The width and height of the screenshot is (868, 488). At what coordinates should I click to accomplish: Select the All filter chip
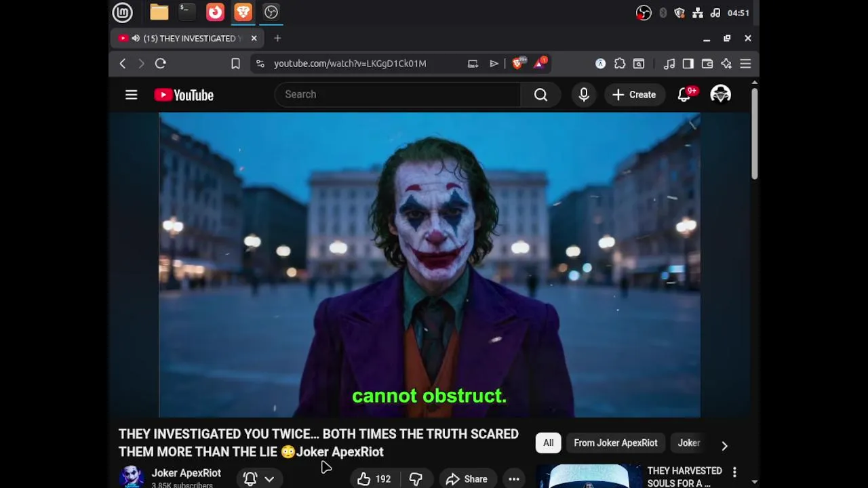click(548, 443)
